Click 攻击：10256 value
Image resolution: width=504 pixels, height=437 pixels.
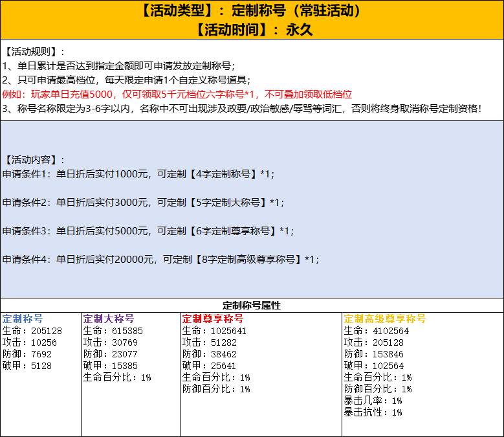[30, 342]
